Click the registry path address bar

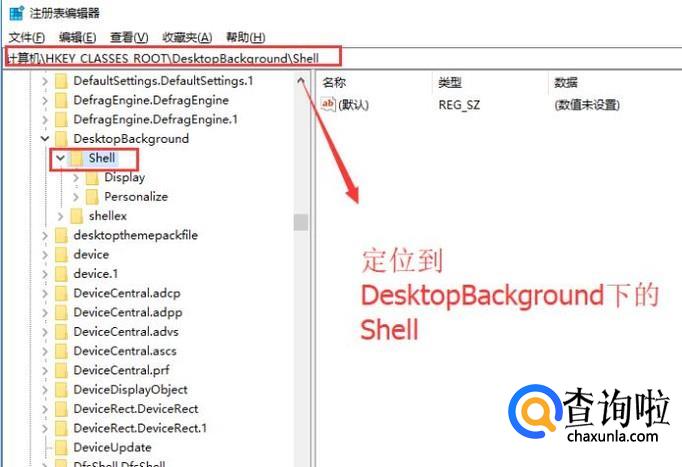click(x=344, y=58)
